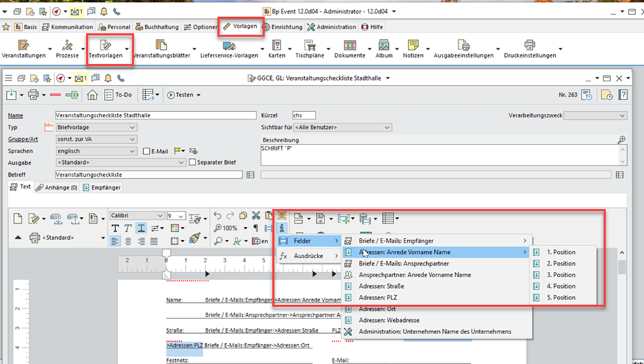Viewport: 644px width, 364px height.
Task: Click the scissors cut icon
Action: click(x=256, y=216)
